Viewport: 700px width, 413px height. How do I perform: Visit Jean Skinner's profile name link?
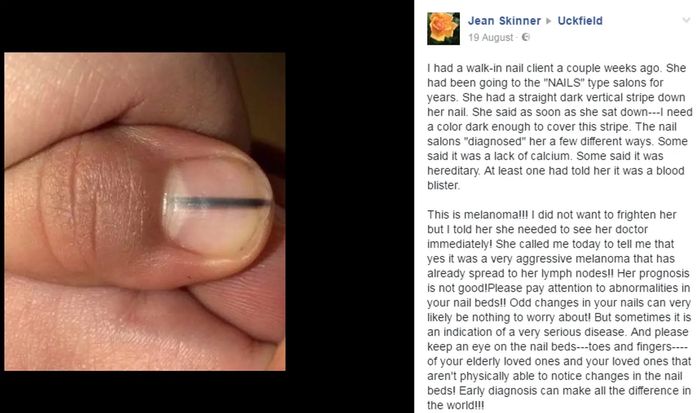(x=504, y=21)
